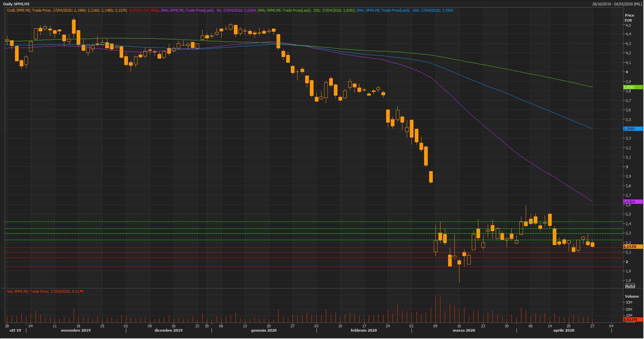Image resolution: width=644 pixels, height=339 pixels.
Task: Click the green 3,8392 SMA value tag
Action: [632, 87]
